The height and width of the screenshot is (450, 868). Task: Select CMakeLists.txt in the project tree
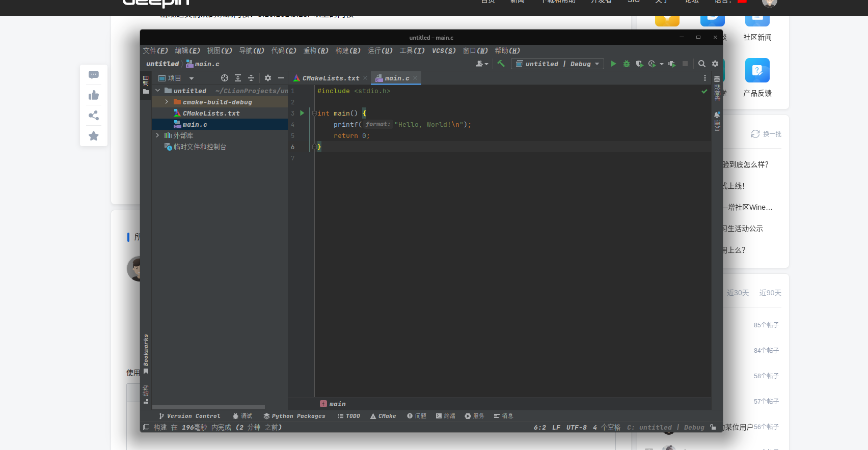(211, 113)
